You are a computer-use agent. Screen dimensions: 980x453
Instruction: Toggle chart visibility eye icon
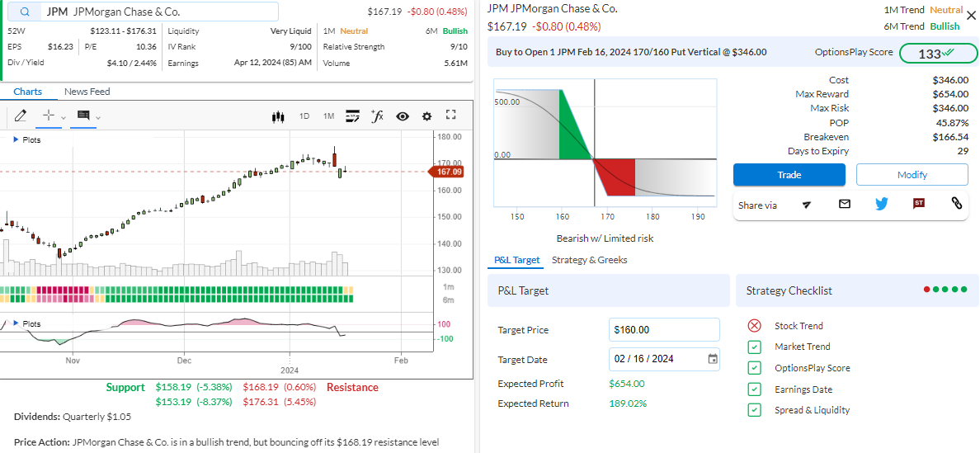(x=403, y=116)
